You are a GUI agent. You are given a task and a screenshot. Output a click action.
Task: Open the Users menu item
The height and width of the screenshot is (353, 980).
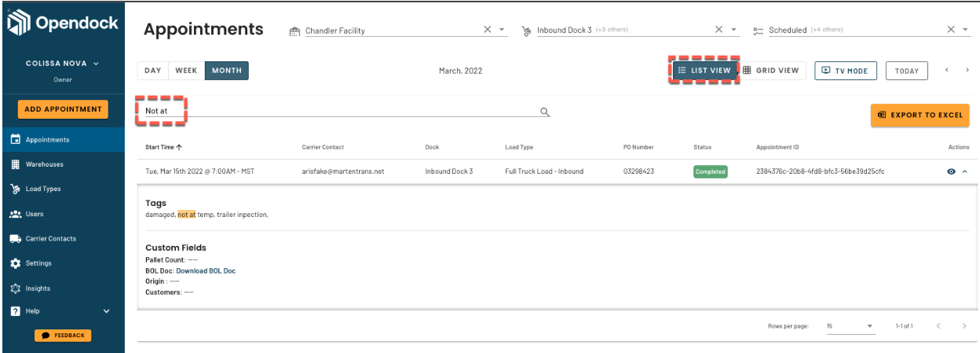(x=62, y=214)
